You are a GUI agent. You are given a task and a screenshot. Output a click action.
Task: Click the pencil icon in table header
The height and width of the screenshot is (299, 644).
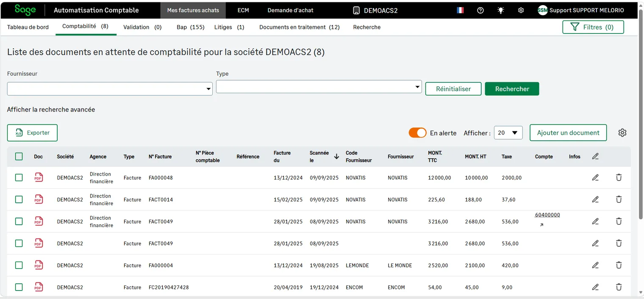(x=595, y=156)
